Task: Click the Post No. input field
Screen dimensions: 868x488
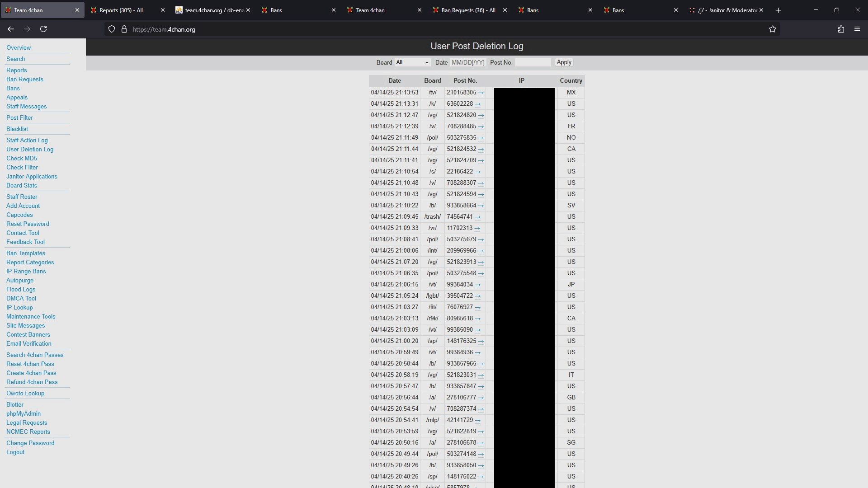Action: [x=533, y=62]
